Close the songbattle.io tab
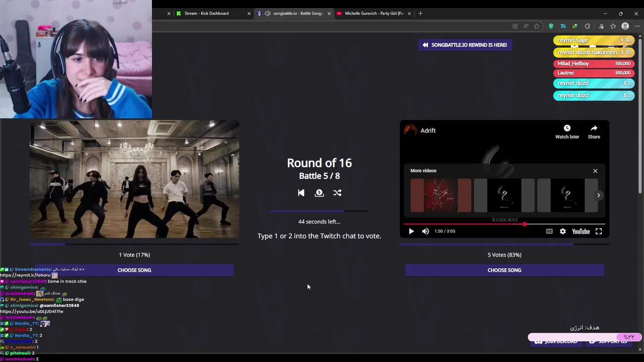 click(x=329, y=14)
